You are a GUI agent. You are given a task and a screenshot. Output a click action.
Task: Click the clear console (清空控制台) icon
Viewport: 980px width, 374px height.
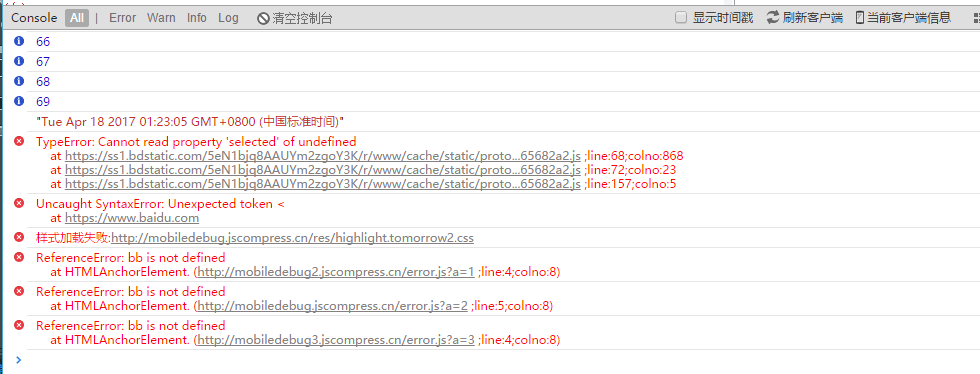[x=264, y=18]
